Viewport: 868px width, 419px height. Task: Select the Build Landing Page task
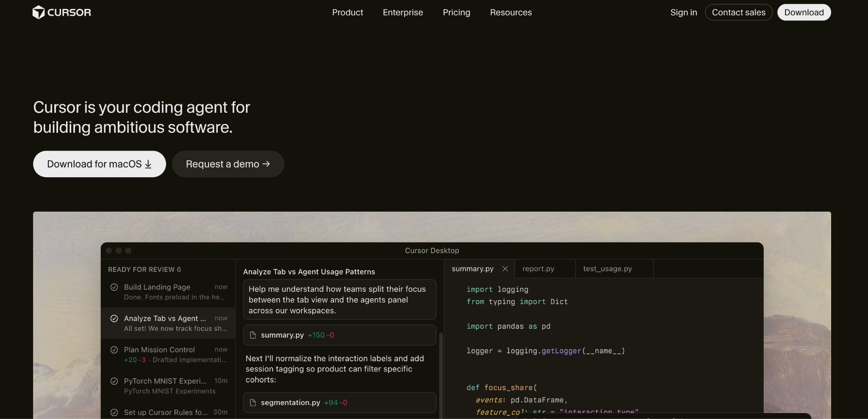[x=168, y=292]
